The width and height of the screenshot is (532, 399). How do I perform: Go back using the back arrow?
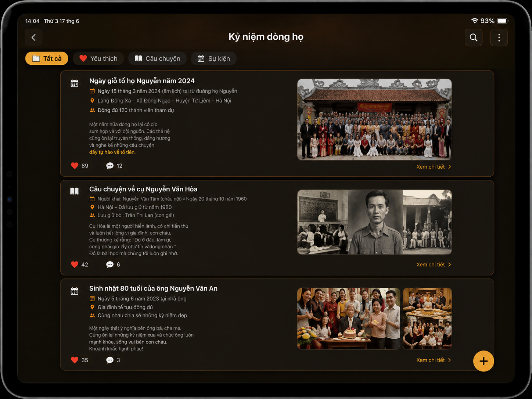pyautogui.click(x=33, y=37)
